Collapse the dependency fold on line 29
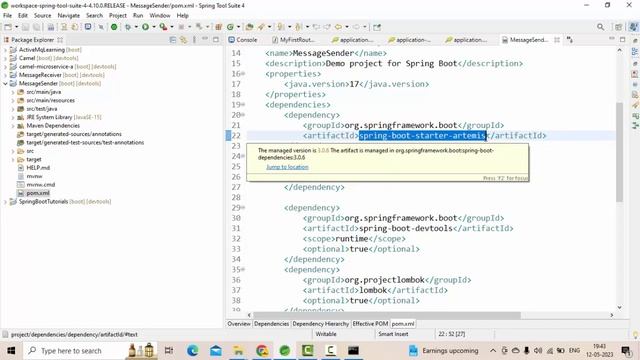This screenshot has width=640, height=360. coord(243,207)
